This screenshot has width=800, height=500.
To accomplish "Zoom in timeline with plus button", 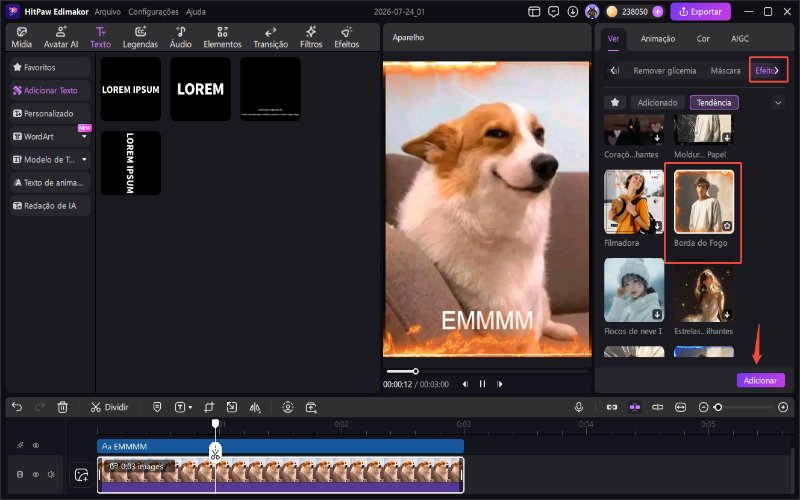I will point(783,407).
